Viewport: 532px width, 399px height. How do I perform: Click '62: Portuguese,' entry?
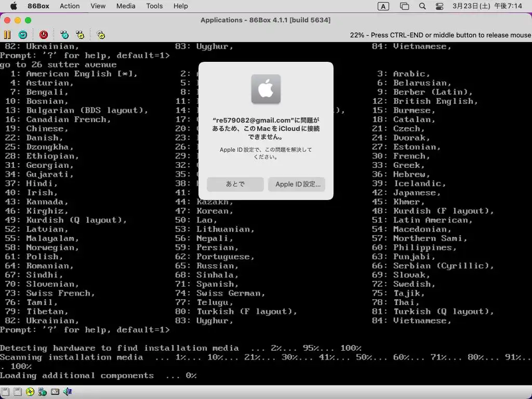click(x=215, y=257)
